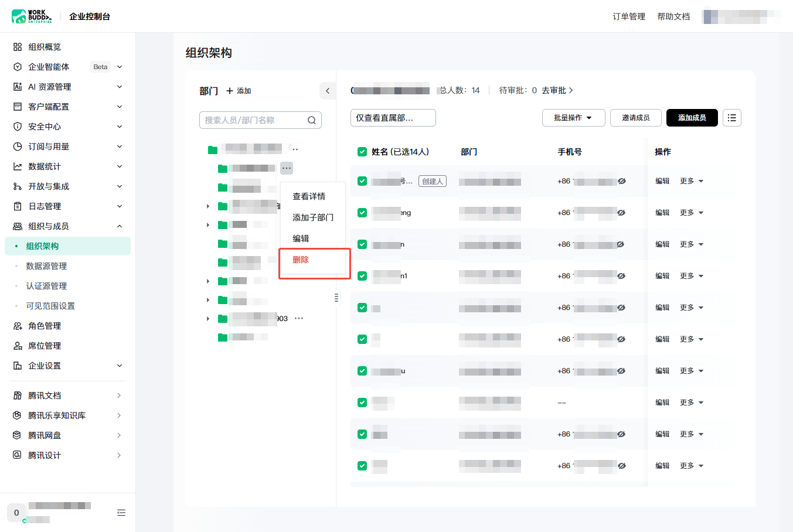Click the search magnifier in department search
The height and width of the screenshot is (532, 793).
(312, 120)
